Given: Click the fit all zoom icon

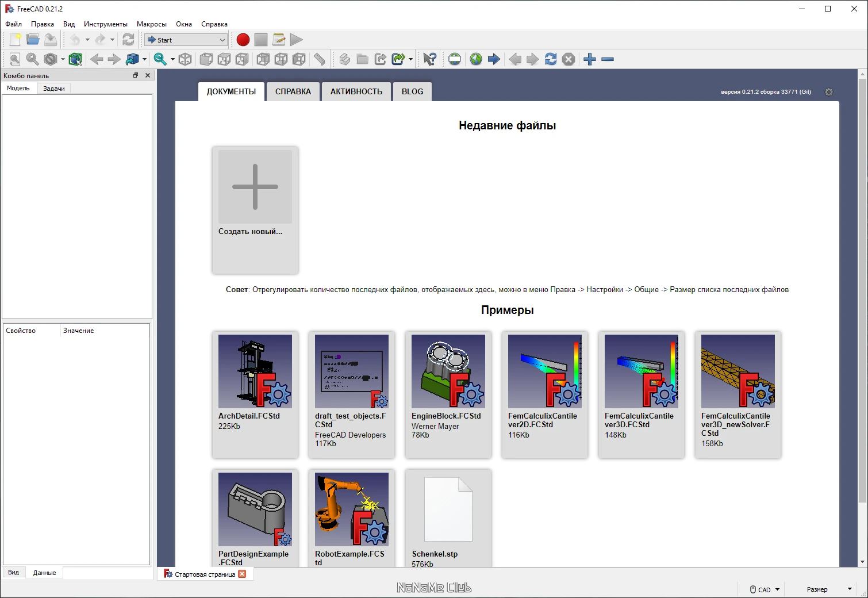Looking at the screenshot, I should (x=15, y=59).
